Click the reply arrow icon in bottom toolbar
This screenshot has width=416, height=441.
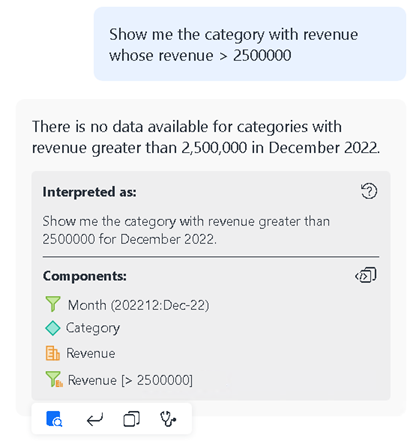point(95,419)
